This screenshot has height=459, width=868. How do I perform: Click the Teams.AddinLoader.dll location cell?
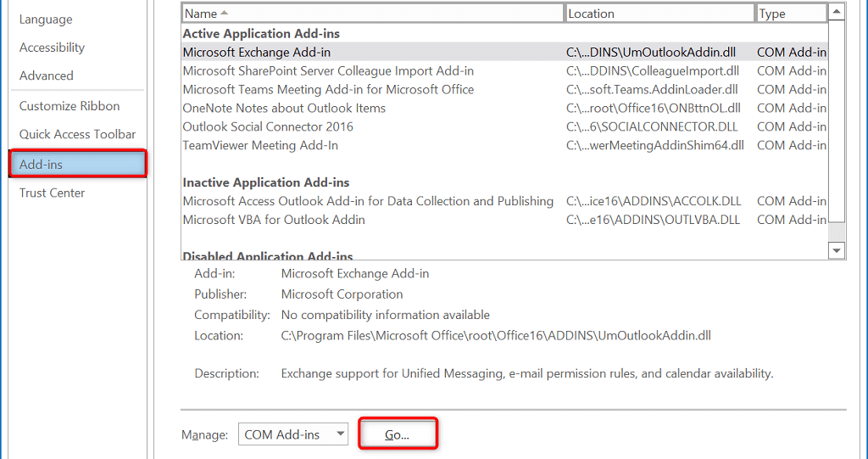coord(652,90)
